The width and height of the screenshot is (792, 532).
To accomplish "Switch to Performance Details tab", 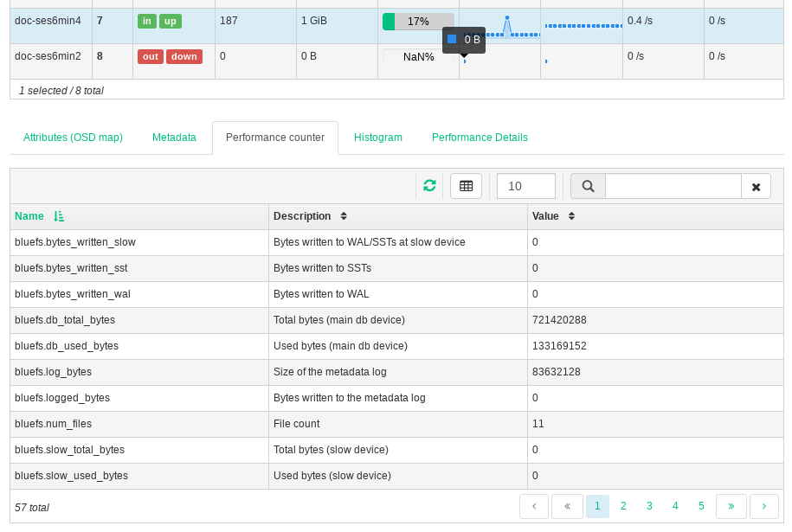I will coord(480,138).
